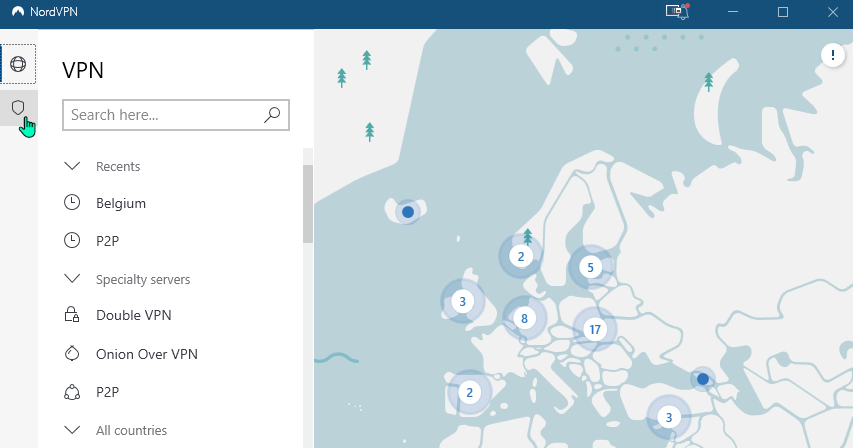Choose Onion Over VPN server

(146, 354)
